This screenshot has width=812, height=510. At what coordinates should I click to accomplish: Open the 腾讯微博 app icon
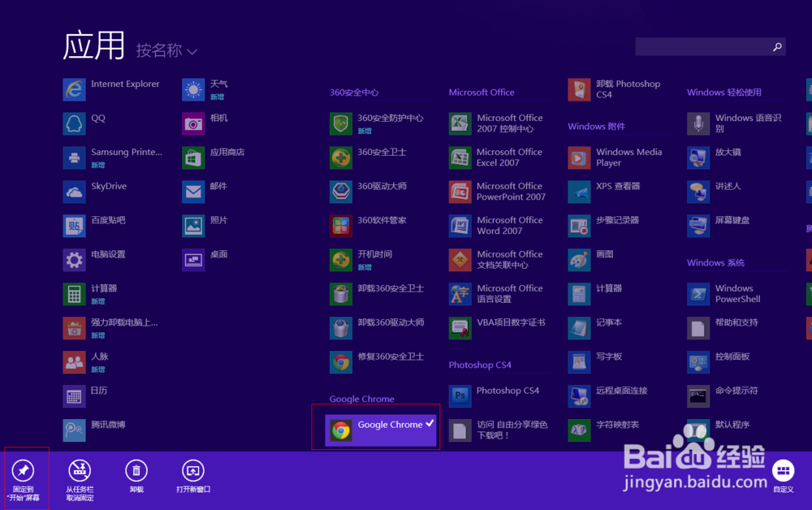tap(74, 430)
